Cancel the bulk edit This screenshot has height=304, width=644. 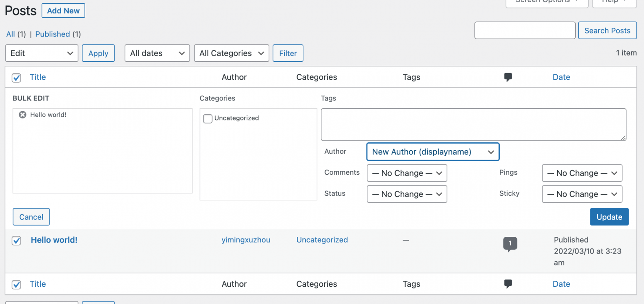(x=31, y=217)
